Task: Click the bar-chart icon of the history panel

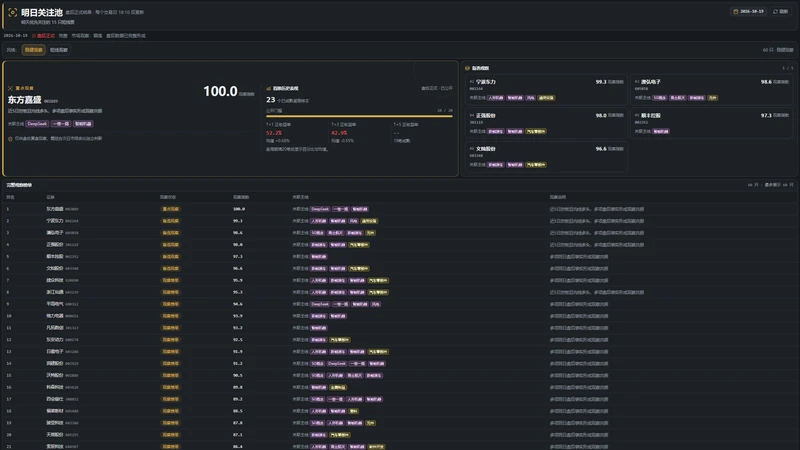Action: point(269,88)
